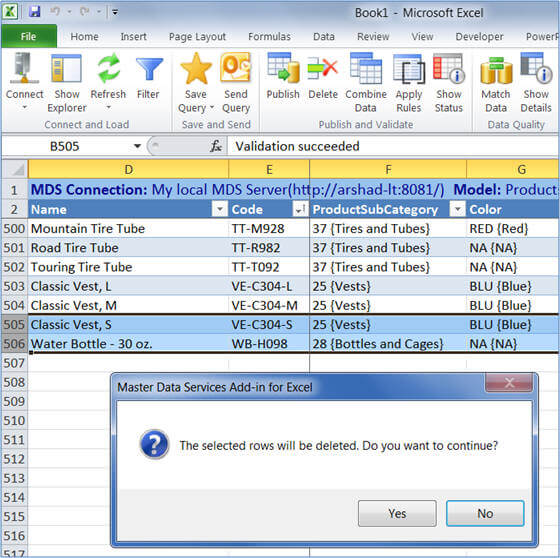Click the Excel application logo icon

coord(10,12)
